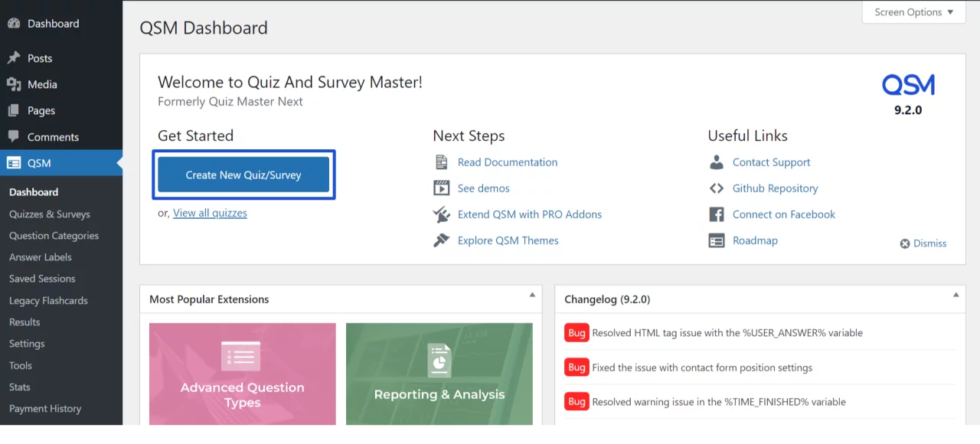This screenshot has height=444, width=980.
Task: Open the See demos link
Action: tap(483, 188)
